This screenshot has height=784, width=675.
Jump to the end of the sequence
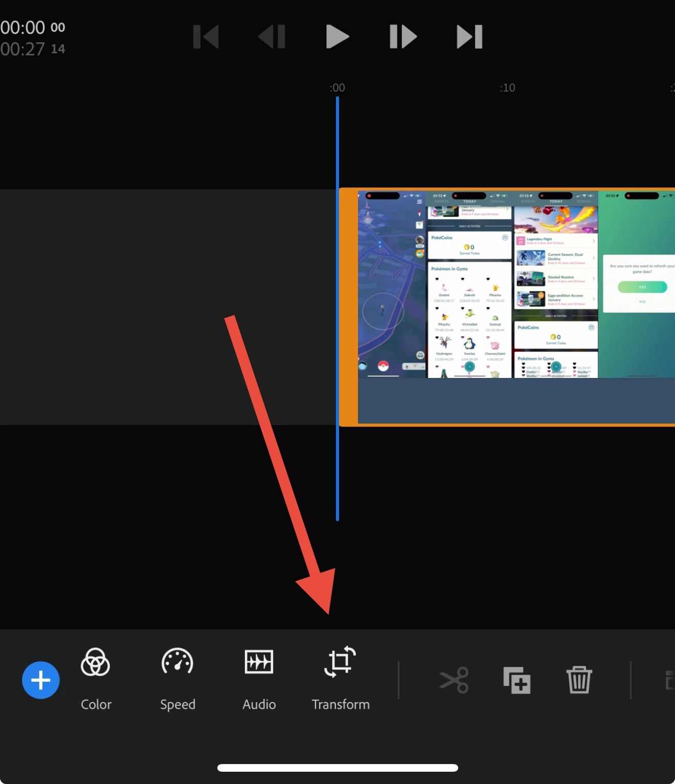click(x=469, y=37)
